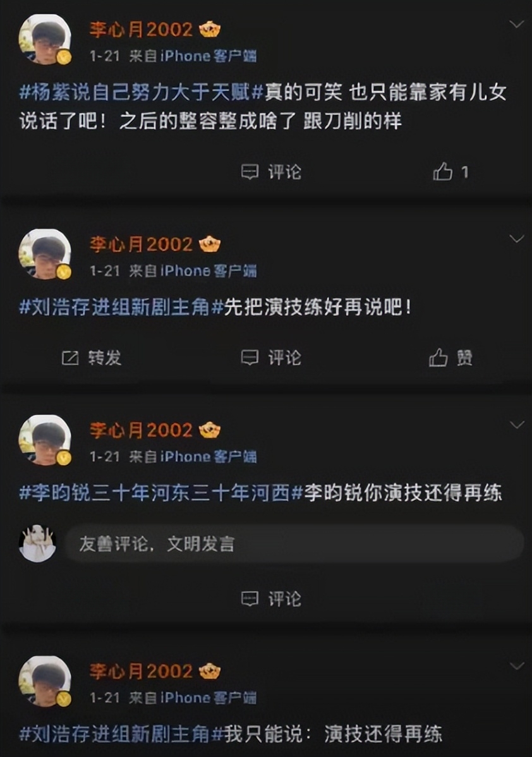The image size is (532, 757).
Task: Repost the 刘浩存 new drama post
Action: coord(91,358)
